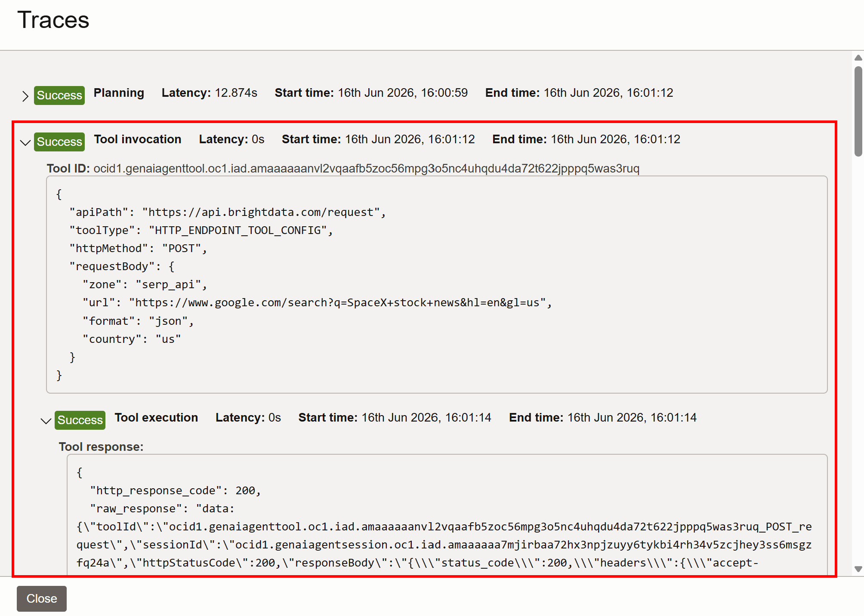Viewport: 864px width, 616px height.
Task: Click the requestBody opening line
Action: point(122,266)
